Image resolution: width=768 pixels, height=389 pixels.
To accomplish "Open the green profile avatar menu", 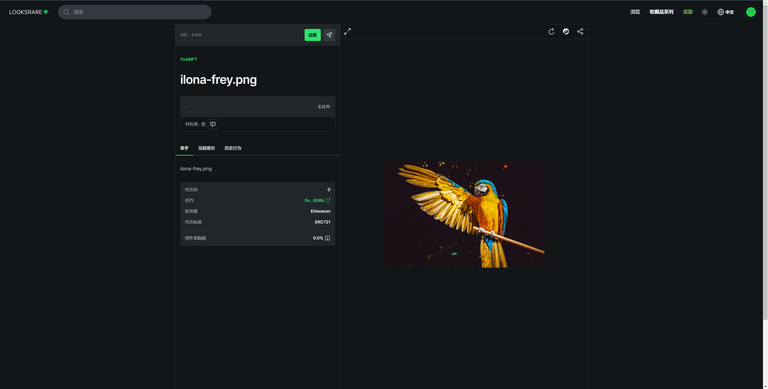I will tap(750, 12).
